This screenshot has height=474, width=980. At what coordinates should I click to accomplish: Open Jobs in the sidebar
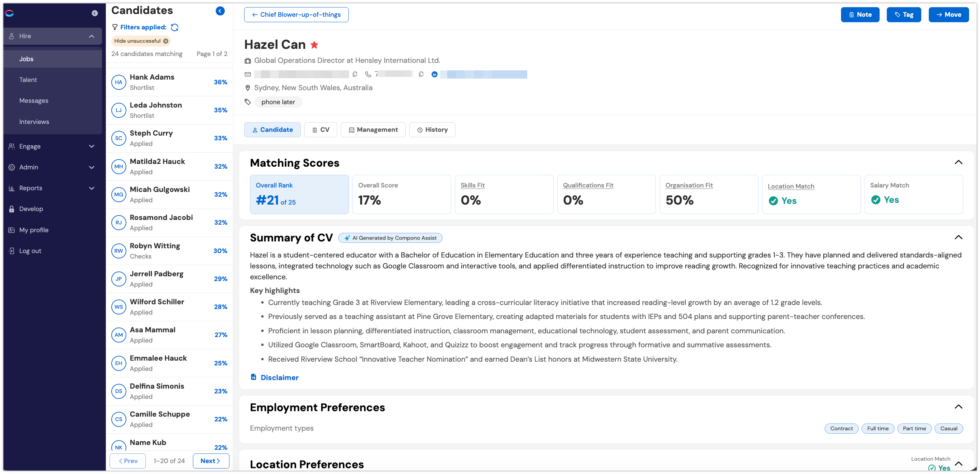click(53, 59)
